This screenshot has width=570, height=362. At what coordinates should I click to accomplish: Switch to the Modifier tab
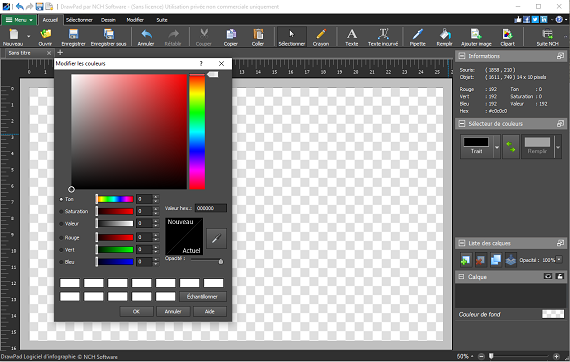pyautogui.click(x=135, y=20)
